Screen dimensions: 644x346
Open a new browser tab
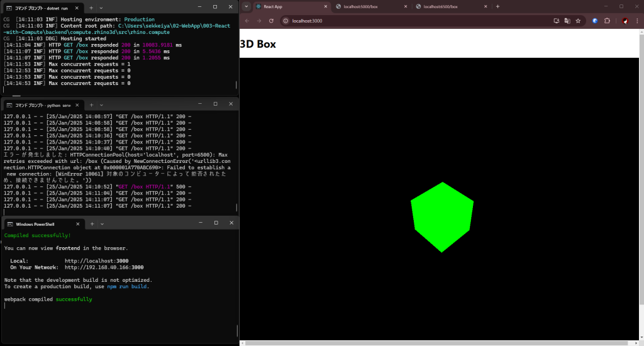point(497,6)
